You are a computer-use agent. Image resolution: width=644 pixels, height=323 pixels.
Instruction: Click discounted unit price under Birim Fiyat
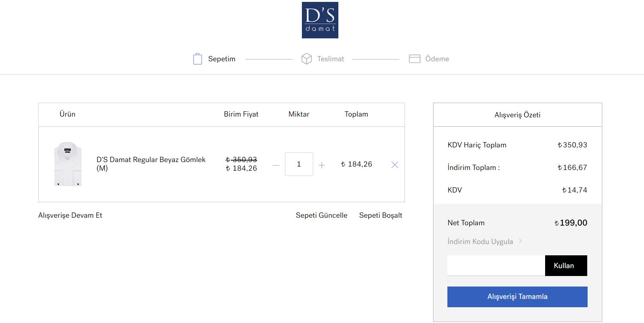[x=241, y=168]
